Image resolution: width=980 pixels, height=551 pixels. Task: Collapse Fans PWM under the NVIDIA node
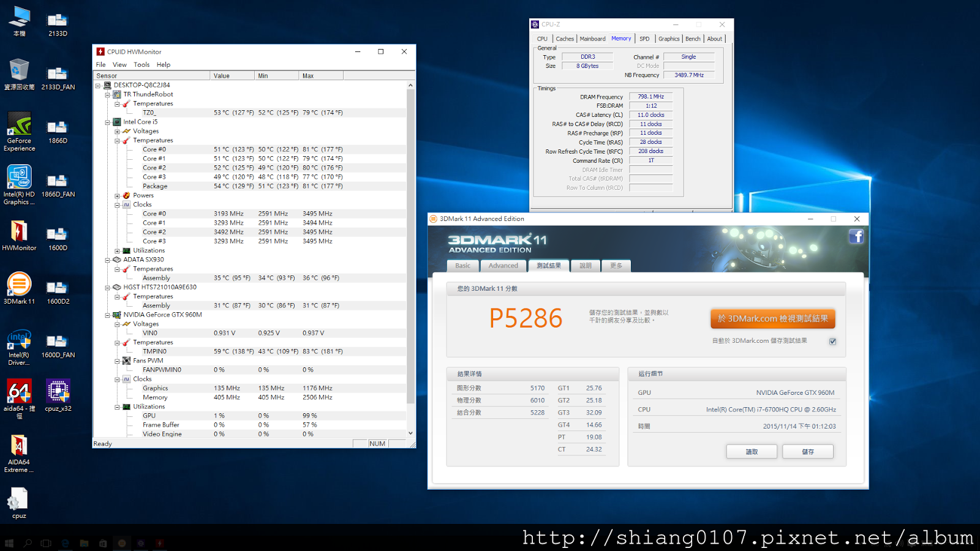click(x=117, y=361)
